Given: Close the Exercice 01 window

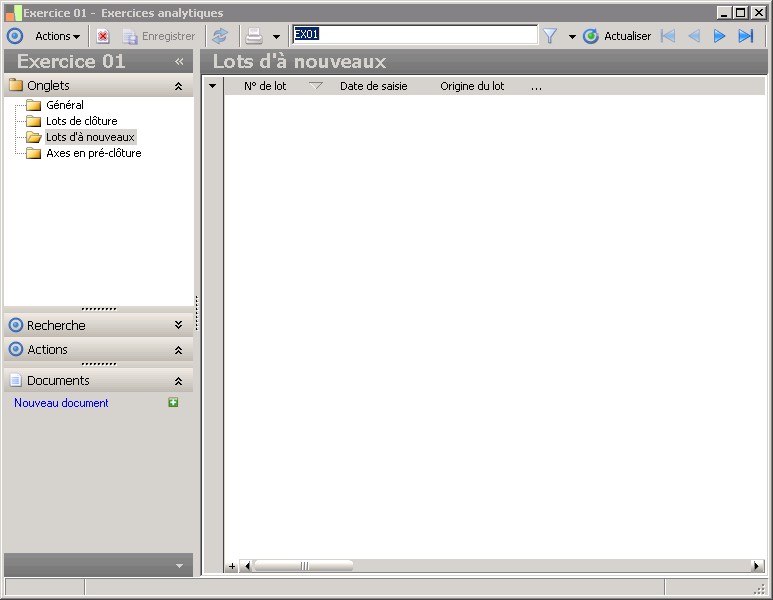Looking at the screenshot, I should pyautogui.click(x=759, y=13).
